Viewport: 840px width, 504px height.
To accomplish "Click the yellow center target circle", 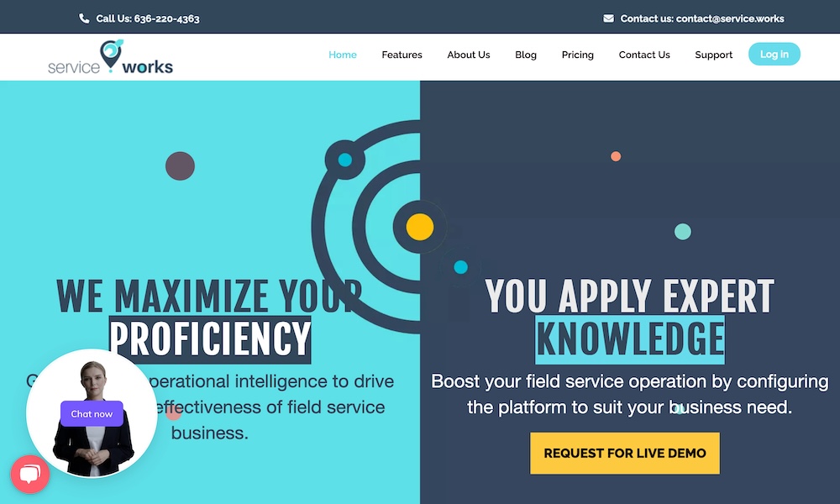I will [x=419, y=227].
